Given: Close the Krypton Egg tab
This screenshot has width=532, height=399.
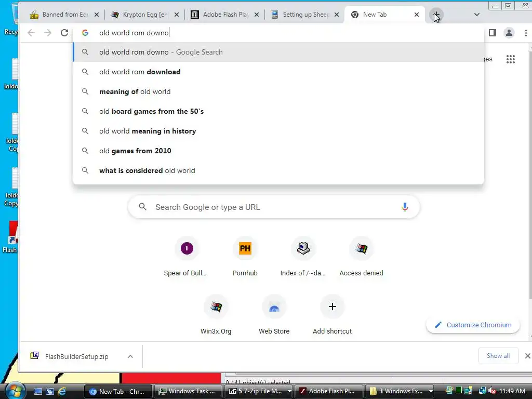Looking at the screenshot, I should [x=177, y=15].
